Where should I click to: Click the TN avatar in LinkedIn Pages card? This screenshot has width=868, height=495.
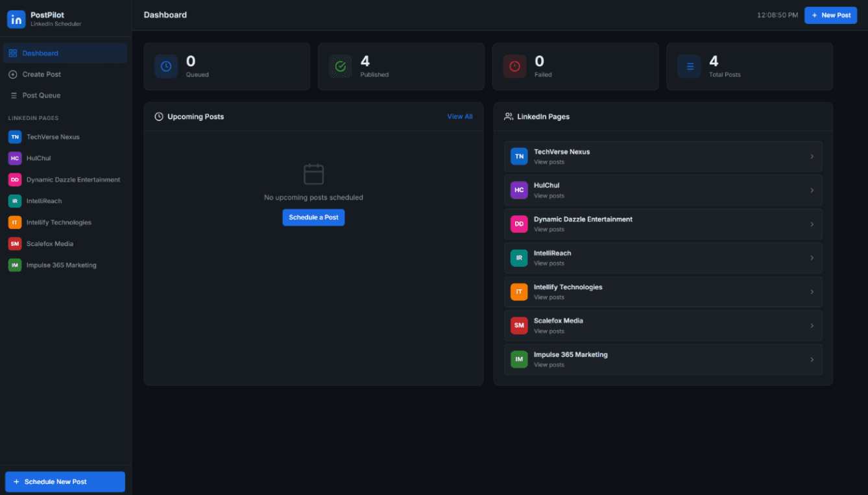[519, 156]
